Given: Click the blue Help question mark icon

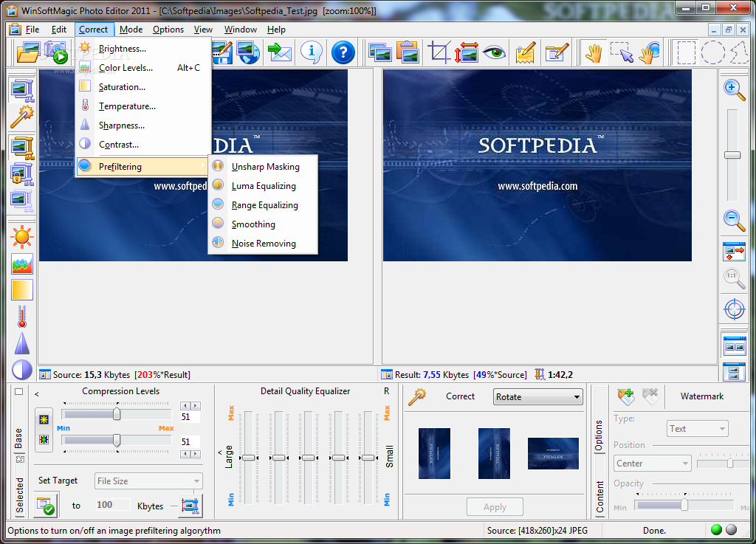Looking at the screenshot, I should click(343, 52).
